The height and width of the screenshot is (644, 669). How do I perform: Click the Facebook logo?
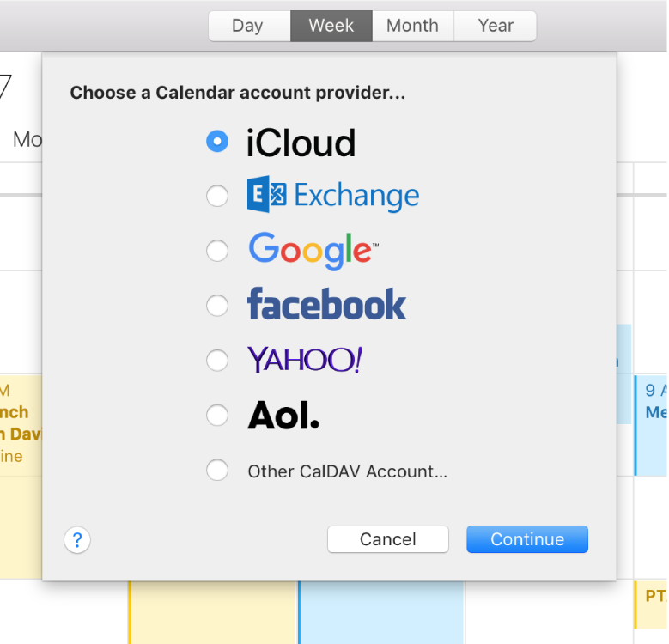pos(326,305)
